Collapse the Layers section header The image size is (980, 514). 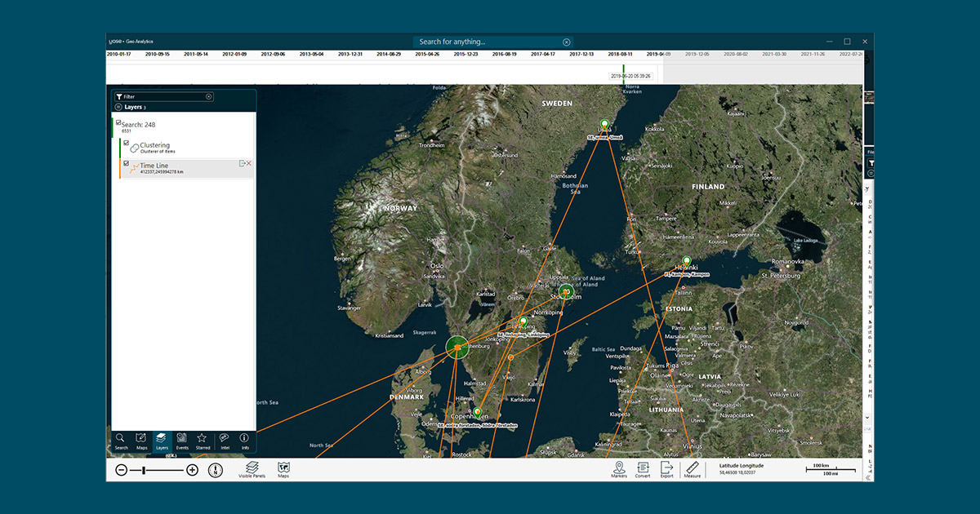click(118, 107)
